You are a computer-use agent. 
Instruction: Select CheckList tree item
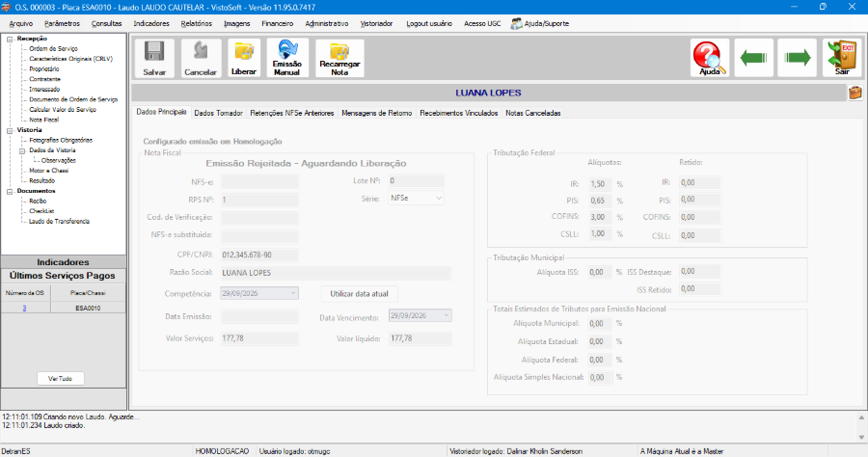(41, 211)
